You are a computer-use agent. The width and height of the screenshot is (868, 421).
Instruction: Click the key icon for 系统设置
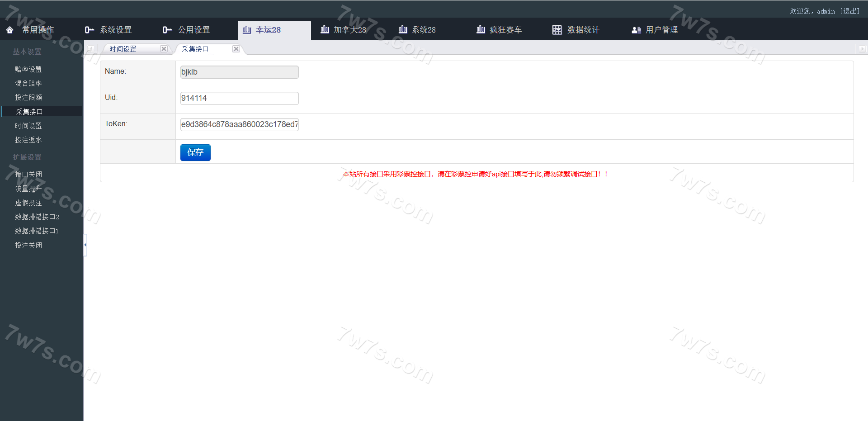click(90, 30)
